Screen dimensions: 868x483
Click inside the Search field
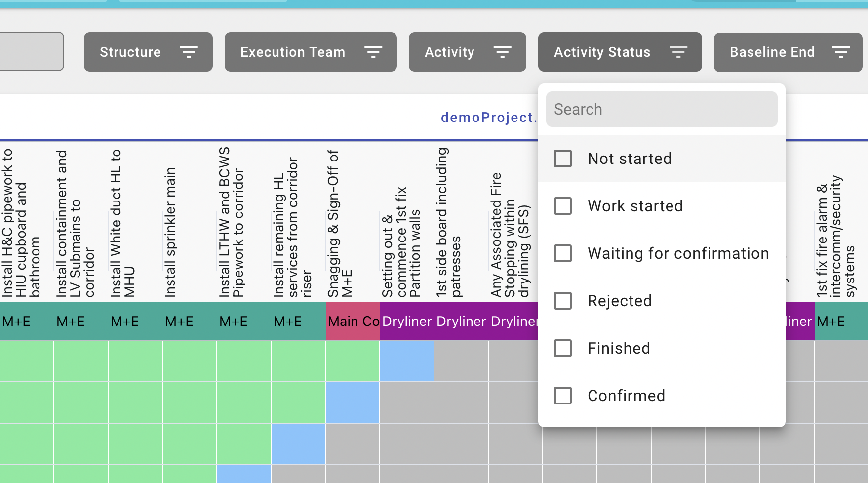[662, 109]
